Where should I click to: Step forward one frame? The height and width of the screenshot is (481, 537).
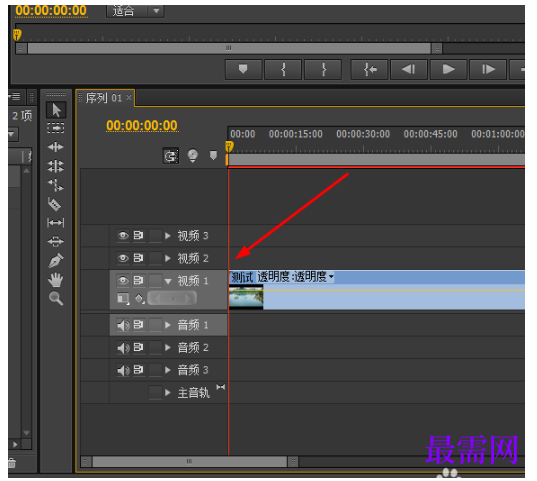pyautogui.click(x=488, y=70)
